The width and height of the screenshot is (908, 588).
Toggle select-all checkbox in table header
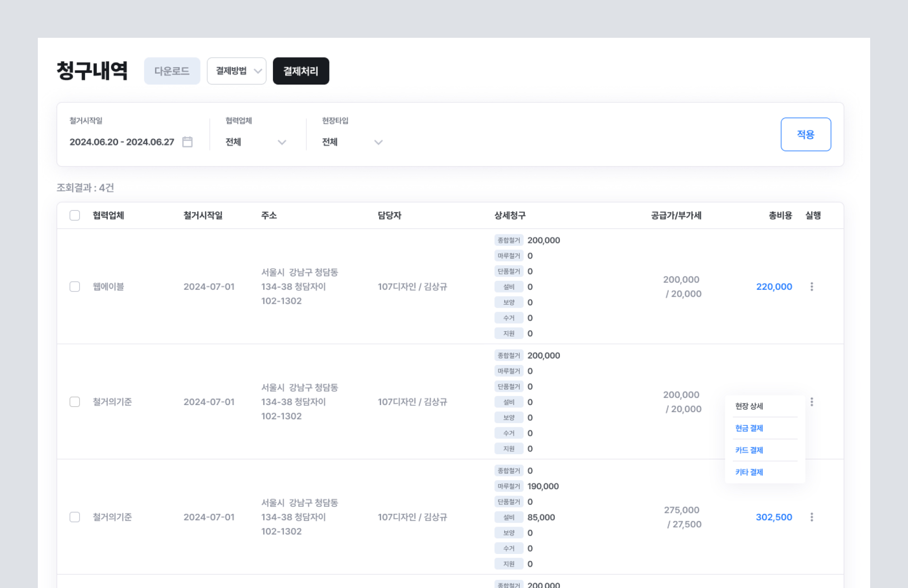(75, 216)
